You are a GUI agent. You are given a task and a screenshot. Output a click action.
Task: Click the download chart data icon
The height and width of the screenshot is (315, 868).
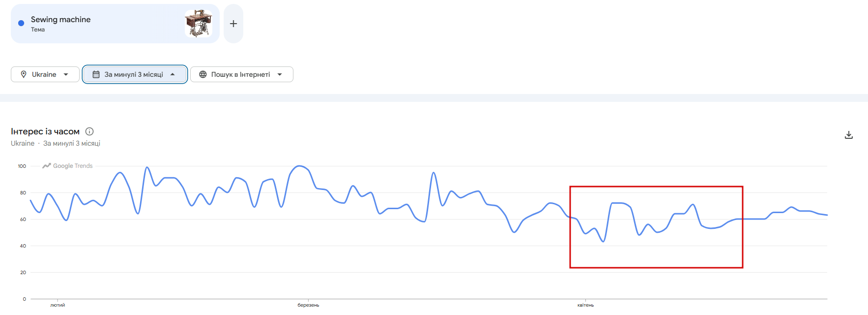[x=848, y=135]
